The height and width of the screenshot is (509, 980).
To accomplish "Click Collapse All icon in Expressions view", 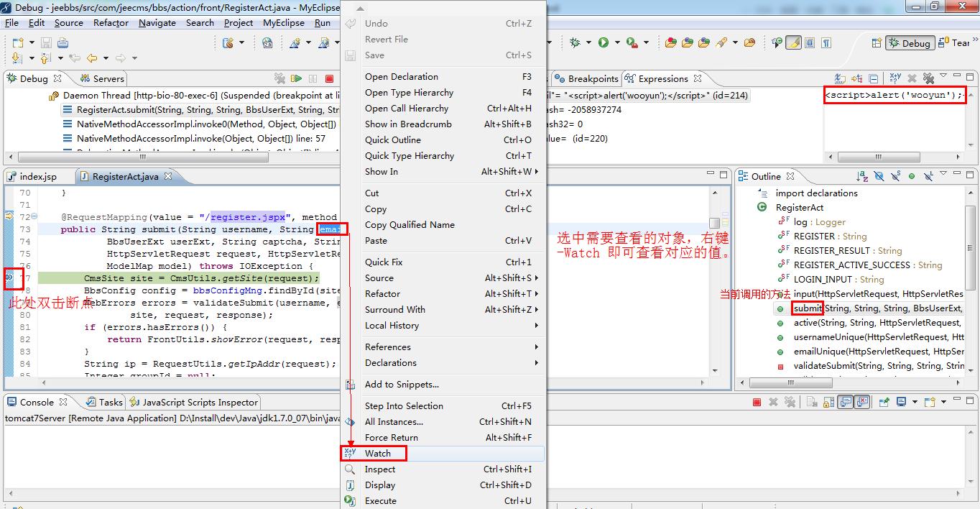I will [874, 78].
